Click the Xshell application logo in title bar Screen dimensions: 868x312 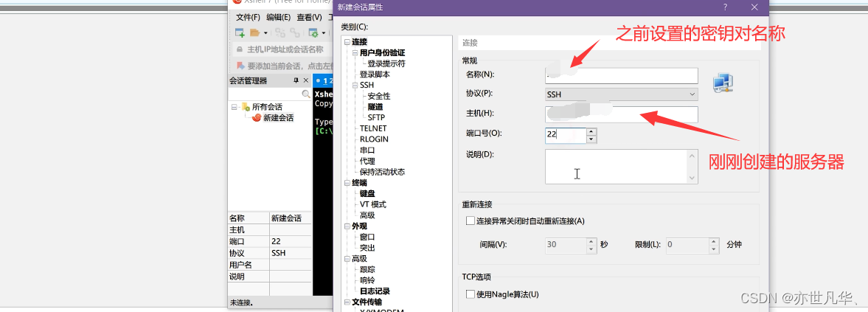point(237,1)
